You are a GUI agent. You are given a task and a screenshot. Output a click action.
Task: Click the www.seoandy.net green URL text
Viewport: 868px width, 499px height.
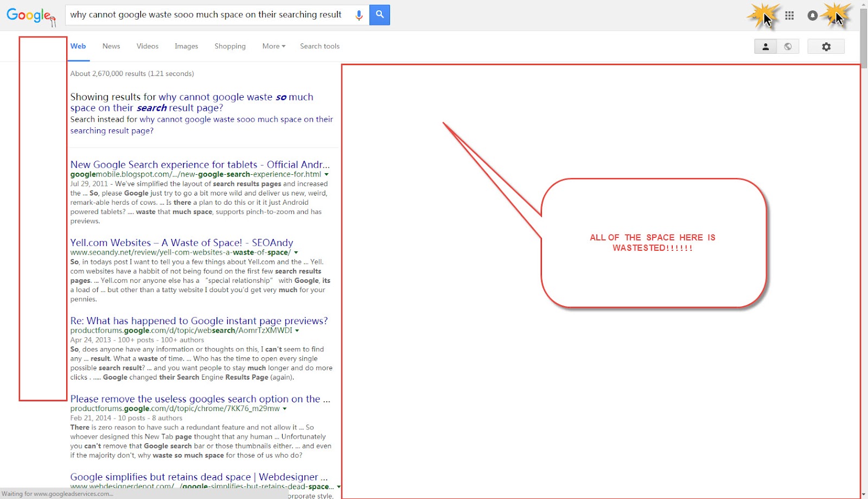coord(181,252)
